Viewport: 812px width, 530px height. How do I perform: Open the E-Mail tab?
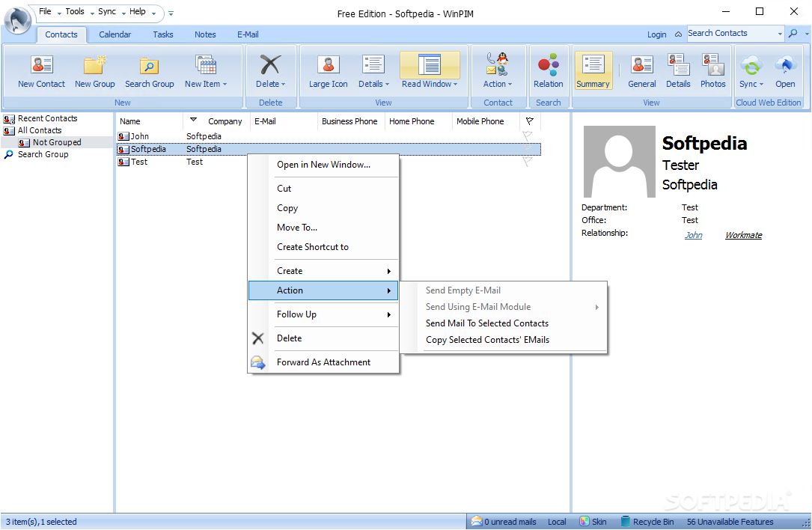[x=248, y=34]
